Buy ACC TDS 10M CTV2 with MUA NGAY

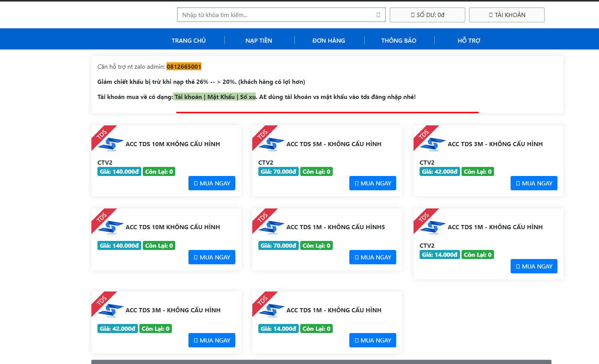click(212, 183)
